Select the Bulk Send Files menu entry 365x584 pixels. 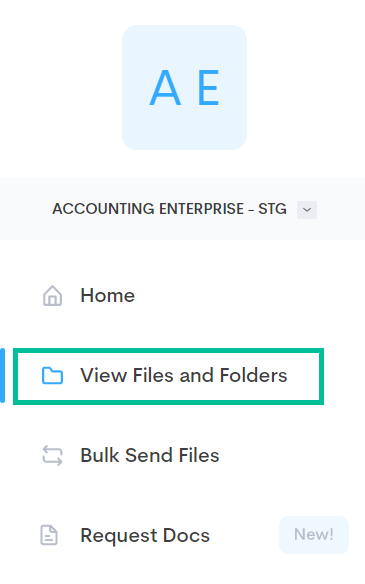pyautogui.click(x=150, y=455)
